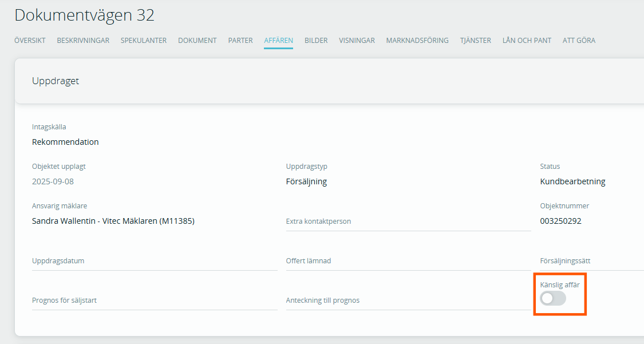Click the Uppdragstyp value Försäljning
644x344 pixels.
pos(306,181)
